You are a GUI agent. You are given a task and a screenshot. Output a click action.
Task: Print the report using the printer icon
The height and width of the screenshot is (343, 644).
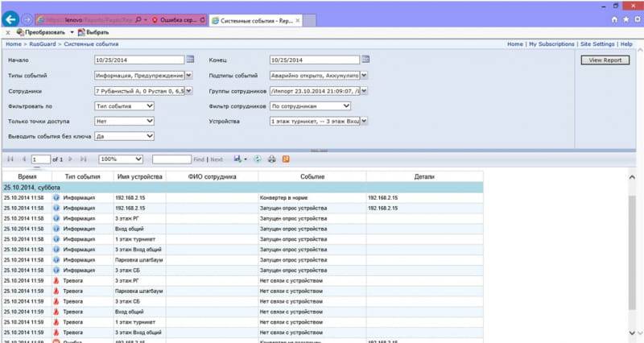(x=272, y=159)
